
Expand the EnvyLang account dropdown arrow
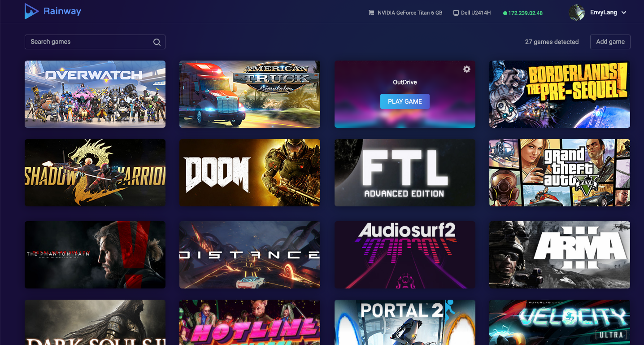[624, 13]
